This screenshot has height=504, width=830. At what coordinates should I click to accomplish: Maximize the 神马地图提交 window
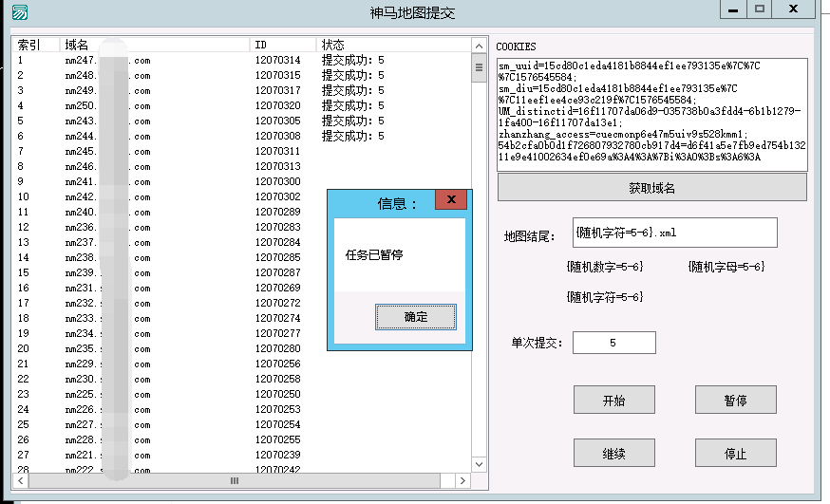760,9
